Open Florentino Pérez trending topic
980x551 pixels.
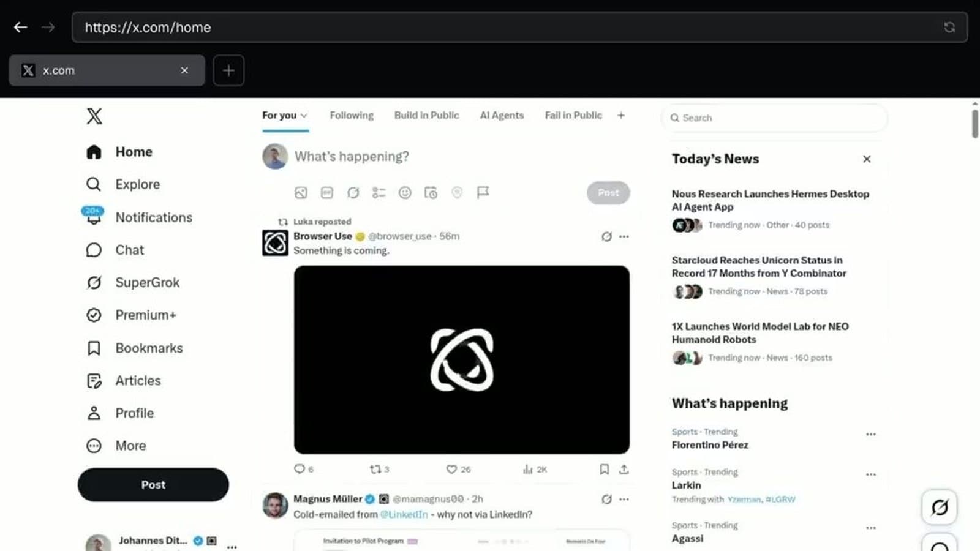pos(710,444)
